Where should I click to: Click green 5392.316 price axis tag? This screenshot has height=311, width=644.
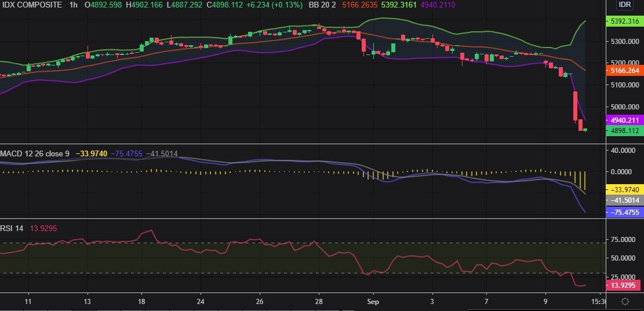(x=624, y=21)
